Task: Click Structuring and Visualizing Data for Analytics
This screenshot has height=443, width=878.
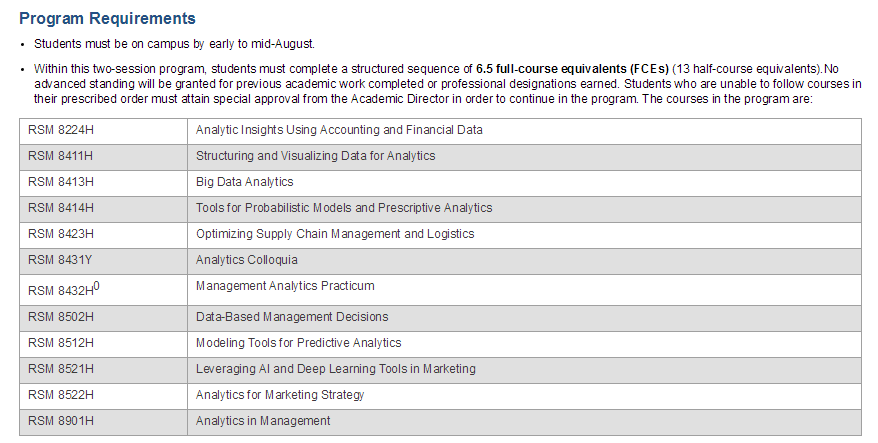Action: [x=315, y=156]
